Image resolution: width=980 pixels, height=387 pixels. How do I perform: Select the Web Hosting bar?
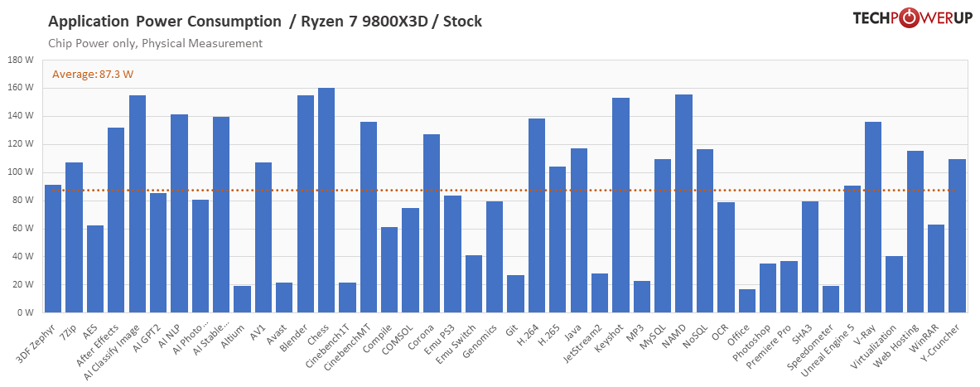click(x=916, y=232)
